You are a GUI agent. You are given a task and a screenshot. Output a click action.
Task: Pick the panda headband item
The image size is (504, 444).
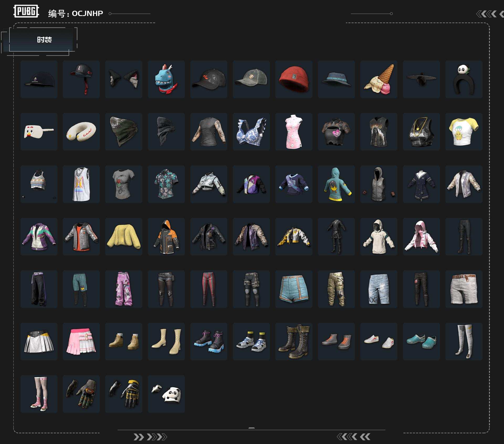tap(464, 79)
